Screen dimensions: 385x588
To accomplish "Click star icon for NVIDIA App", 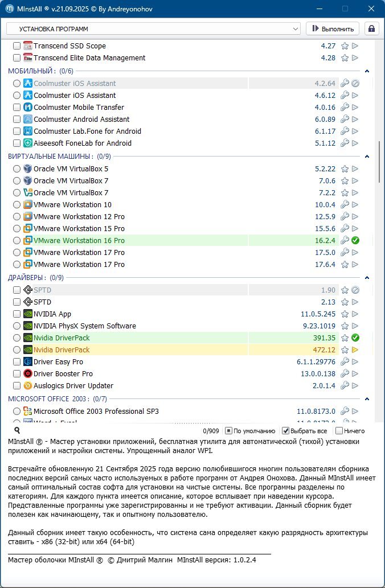I will click(345, 314).
